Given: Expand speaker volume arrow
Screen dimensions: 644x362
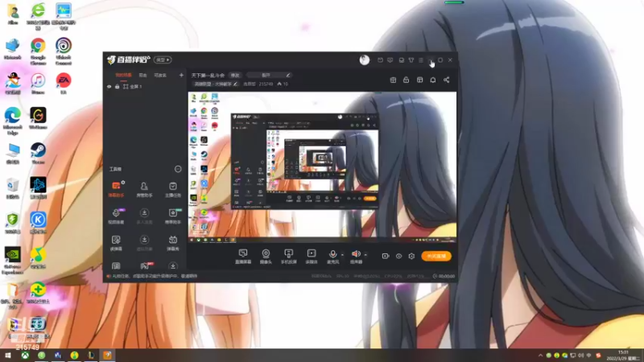Looking at the screenshot, I should [365, 255].
